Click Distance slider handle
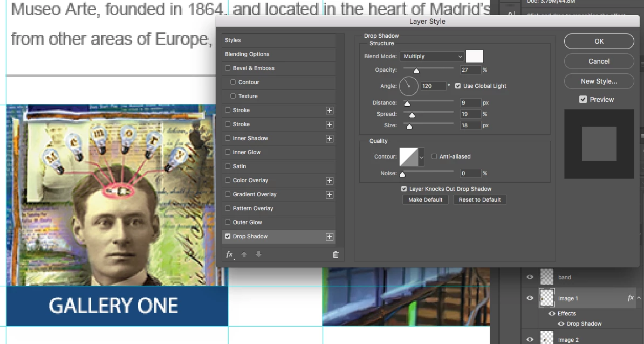The height and width of the screenshot is (344, 644). click(x=407, y=104)
